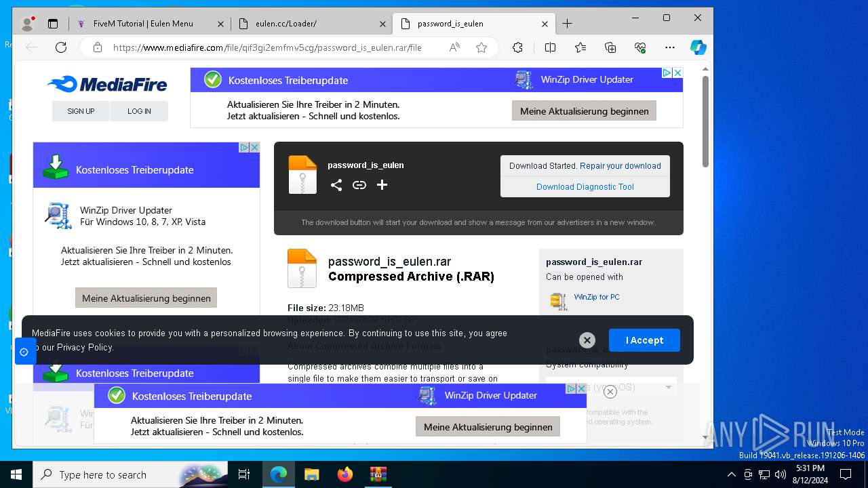This screenshot has width=868, height=488.
Task: Start Read aloud from the address bar
Action: (454, 47)
